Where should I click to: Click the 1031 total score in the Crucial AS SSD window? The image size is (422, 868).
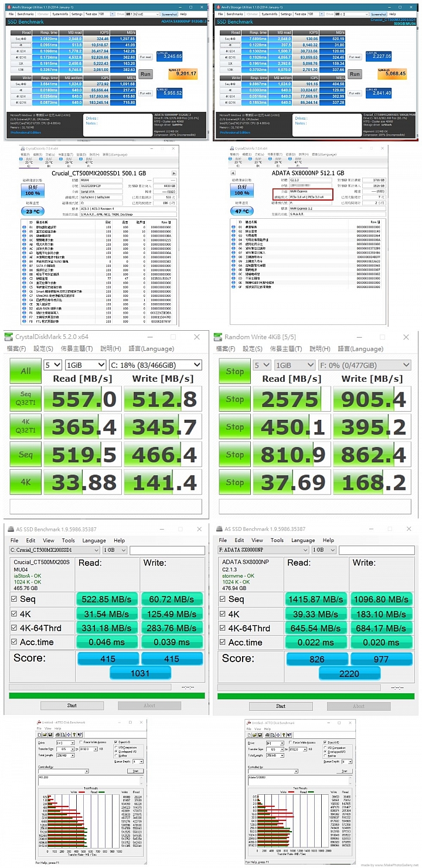pos(140,674)
